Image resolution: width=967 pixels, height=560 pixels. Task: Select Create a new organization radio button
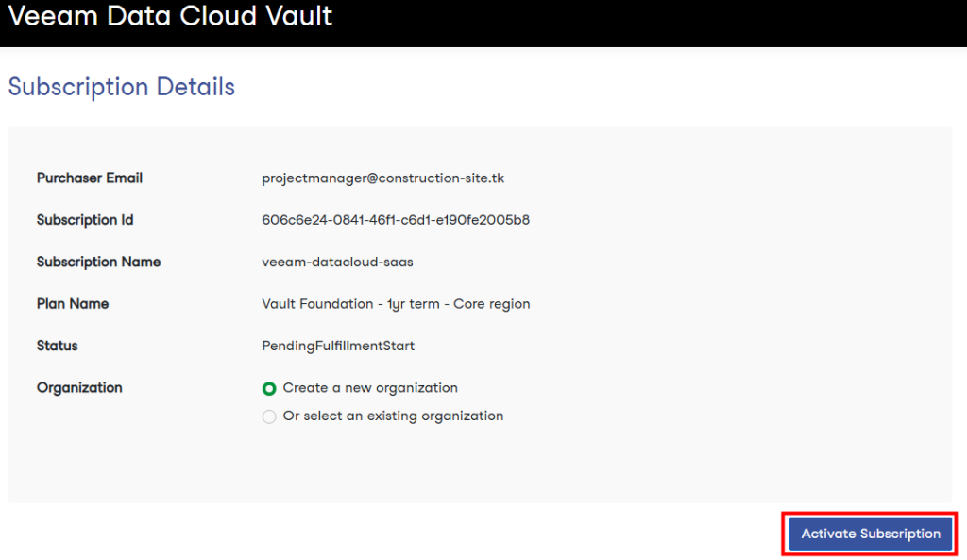coord(269,388)
